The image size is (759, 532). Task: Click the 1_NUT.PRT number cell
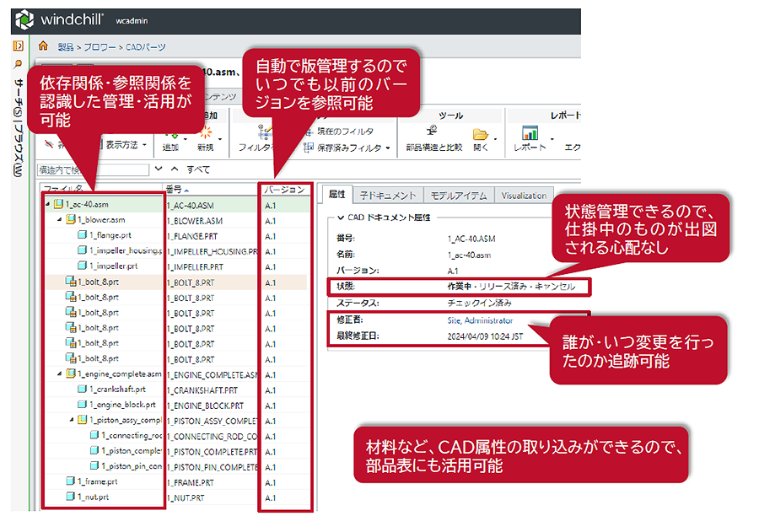186,497
